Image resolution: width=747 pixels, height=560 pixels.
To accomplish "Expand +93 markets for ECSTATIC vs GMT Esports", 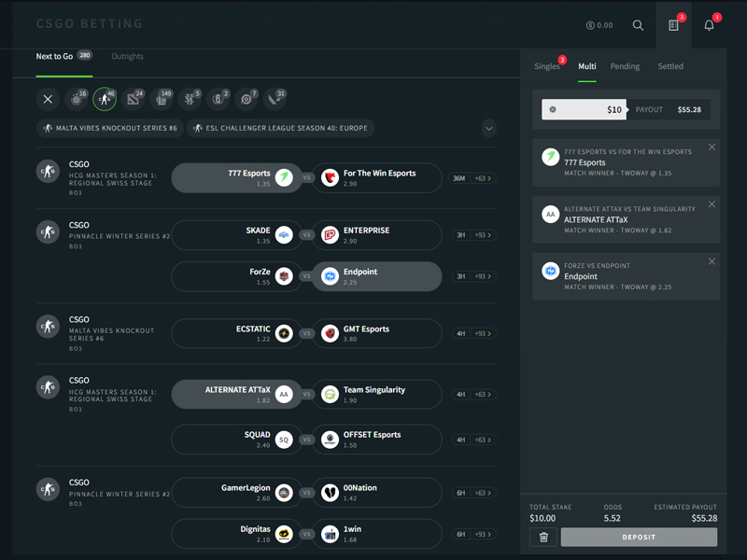I will point(483,333).
